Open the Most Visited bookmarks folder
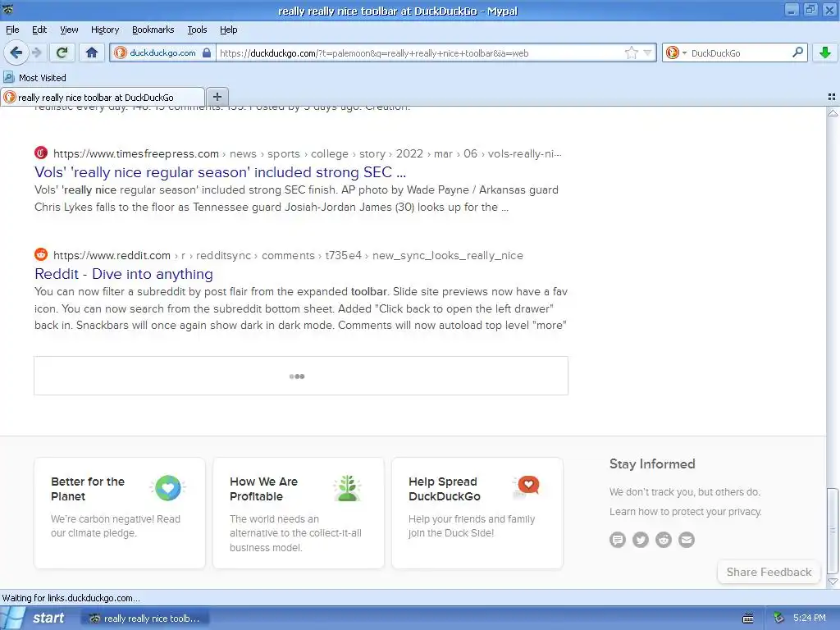The image size is (840, 630). click(35, 78)
